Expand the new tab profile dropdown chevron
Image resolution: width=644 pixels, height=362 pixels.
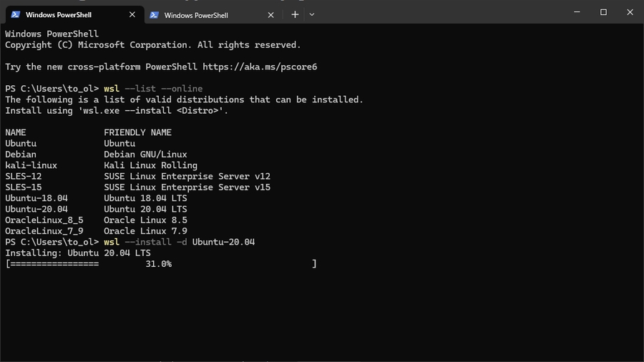[312, 14]
